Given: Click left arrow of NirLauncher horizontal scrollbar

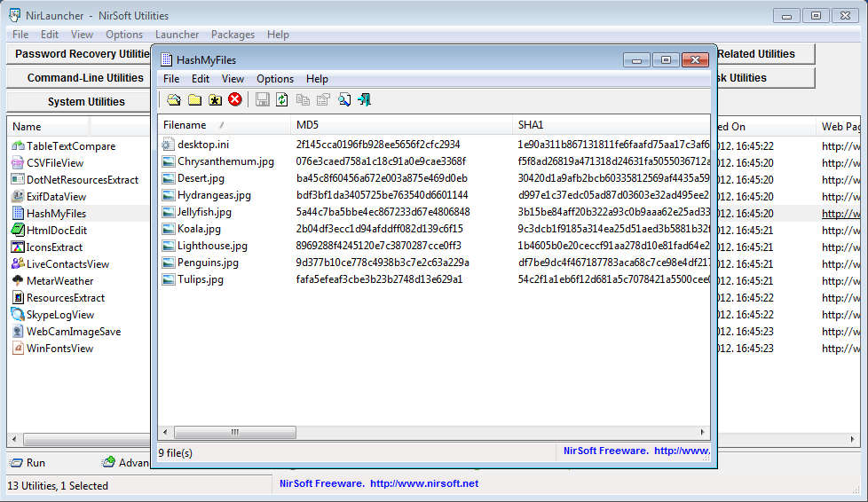Looking at the screenshot, I should pyautogui.click(x=14, y=439).
